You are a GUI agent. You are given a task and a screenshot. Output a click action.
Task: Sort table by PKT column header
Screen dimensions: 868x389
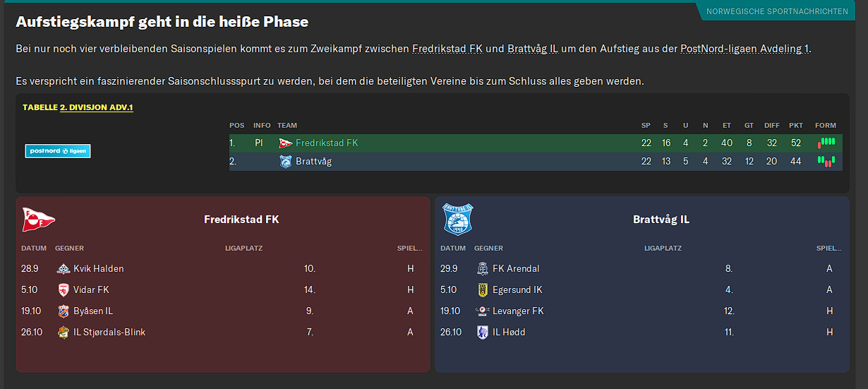click(x=795, y=126)
